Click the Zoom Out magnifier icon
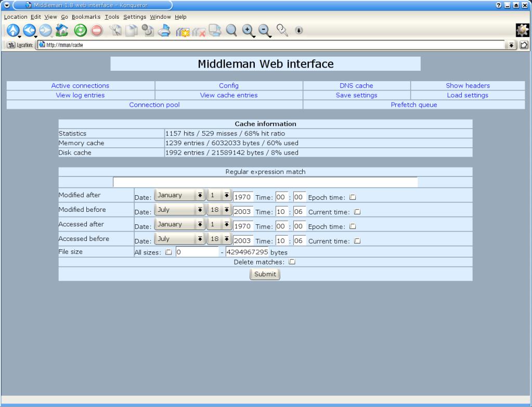The image size is (532, 407). (264, 31)
